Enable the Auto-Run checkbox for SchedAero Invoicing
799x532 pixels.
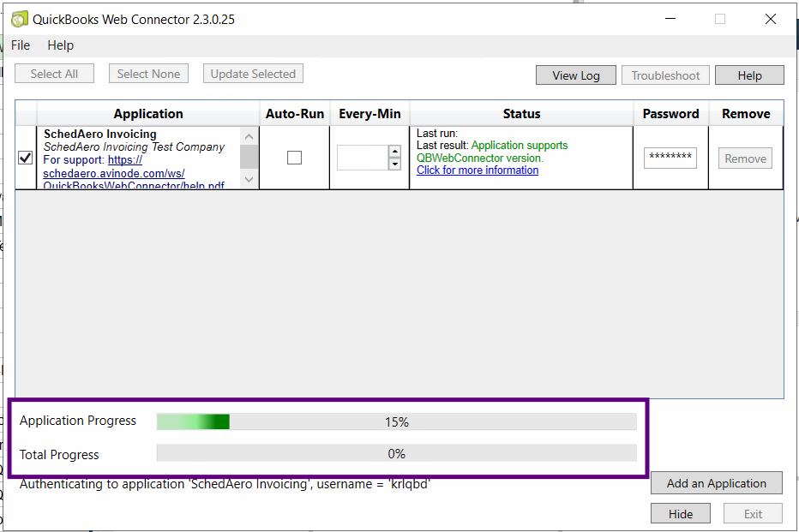[295, 158]
